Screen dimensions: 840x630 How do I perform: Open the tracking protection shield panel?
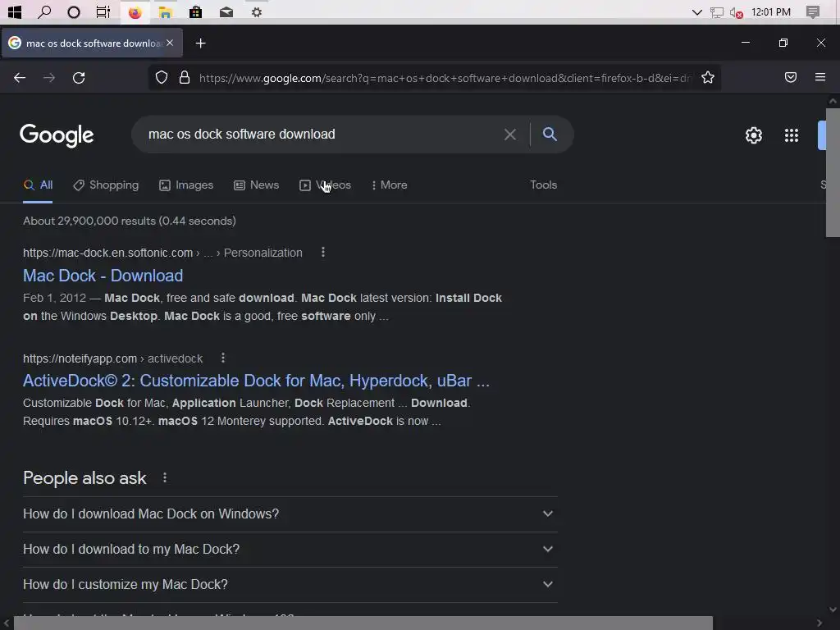[162, 78]
